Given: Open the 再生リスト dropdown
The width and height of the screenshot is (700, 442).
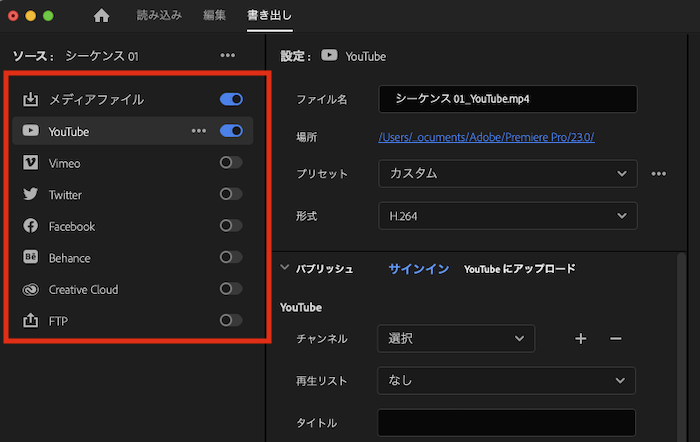Looking at the screenshot, I should (506, 380).
